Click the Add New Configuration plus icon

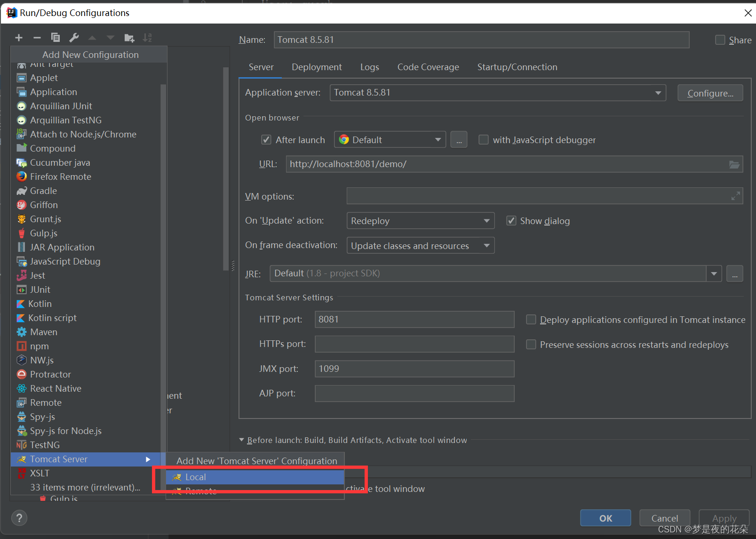[19, 38]
